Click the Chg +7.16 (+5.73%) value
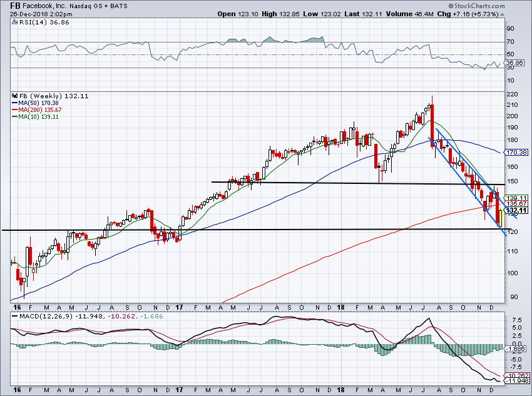532x396 pixels. [468, 14]
